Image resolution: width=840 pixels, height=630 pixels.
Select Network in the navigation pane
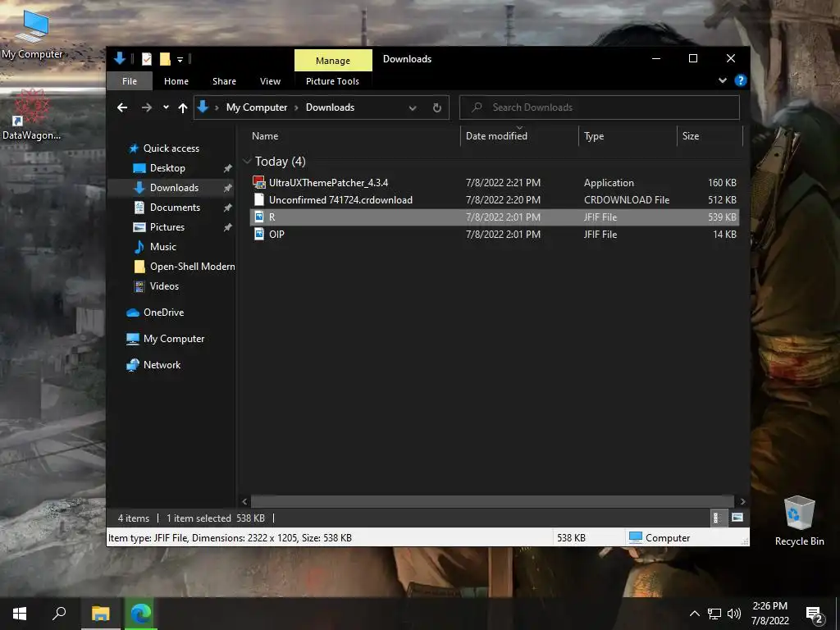pos(162,365)
